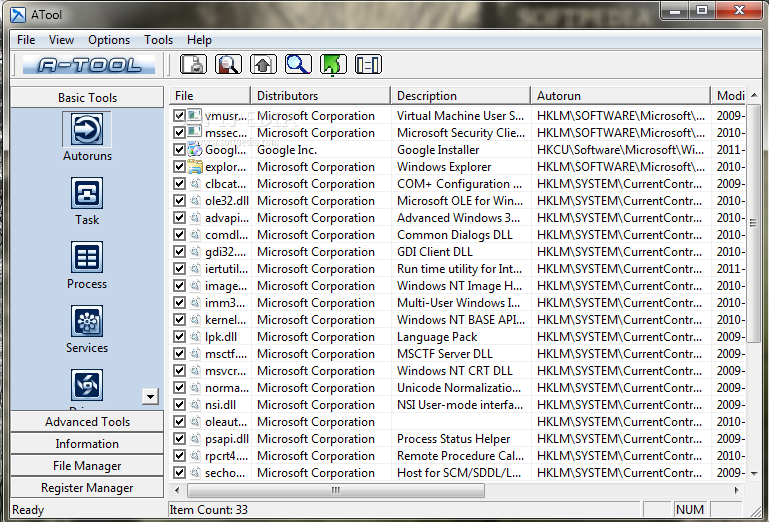Uncheck the Google Installer autorun entry
This screenshot has width=769, height=522.
[x=179, y=150]
